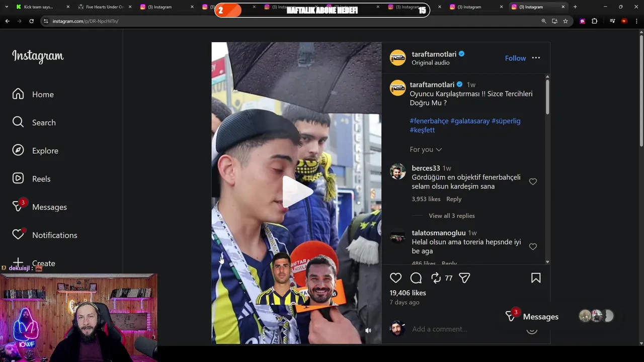Image resolution: width=644 pixels, height=362 pixels.
Task: Click the Instagram logo wordmark
Action: (x=38, y=56)
